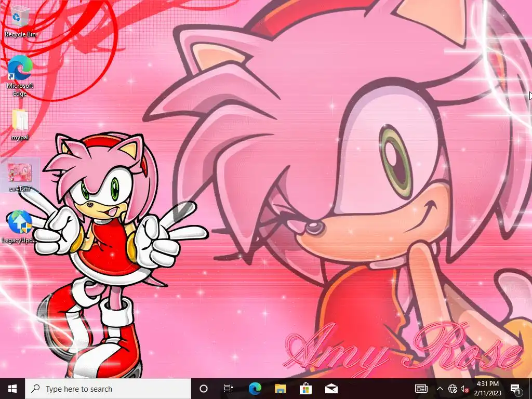Open Task View on the taskbar
Screen dimensions: 532x399
point(229,389)
